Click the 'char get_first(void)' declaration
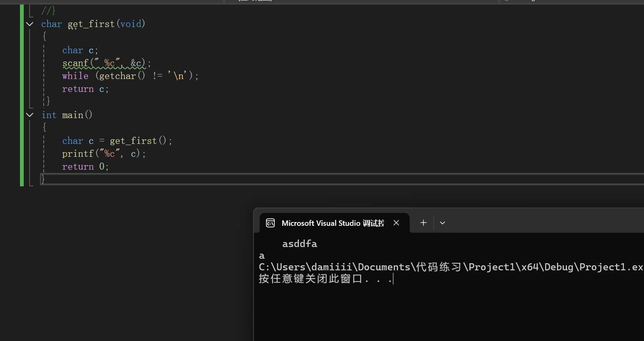This screenshot has width=644, height=341. pyautogui.click(x=93, y=24)
